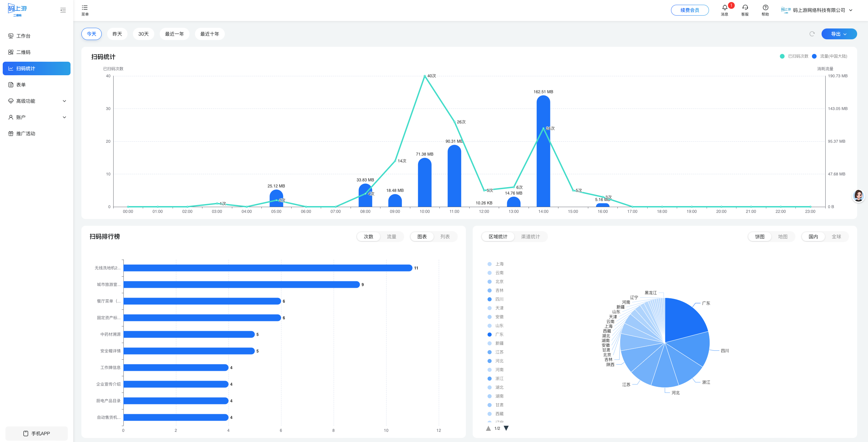Screen dimensions: 868x442
Task: Switch to the 渠道统计 tab
Action: 530,237
